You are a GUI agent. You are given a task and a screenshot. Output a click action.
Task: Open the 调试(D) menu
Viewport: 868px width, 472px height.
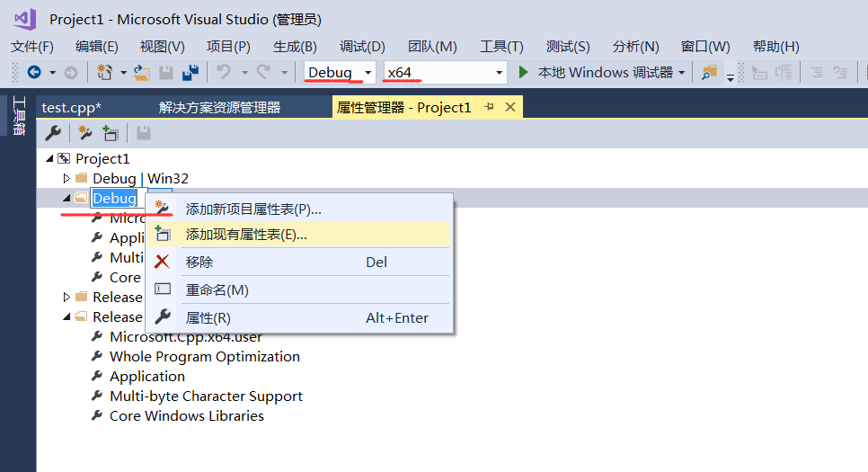click(x=363, y=47)
